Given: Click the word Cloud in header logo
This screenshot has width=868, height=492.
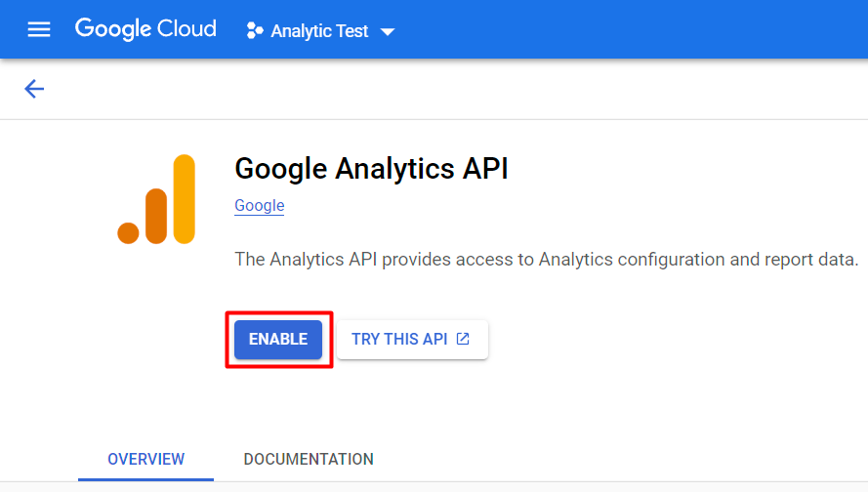Looking at the screenshot, I should point(186,29).
